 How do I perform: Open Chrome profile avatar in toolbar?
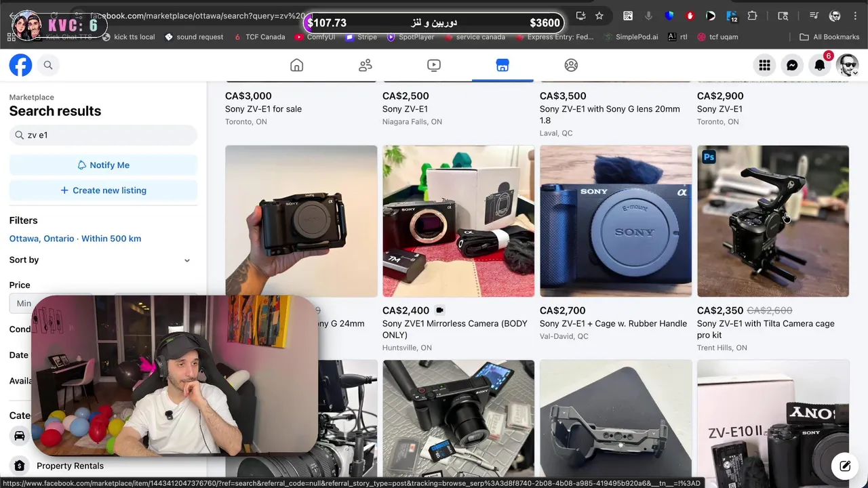pyautogui.click(x=835, y=16)
